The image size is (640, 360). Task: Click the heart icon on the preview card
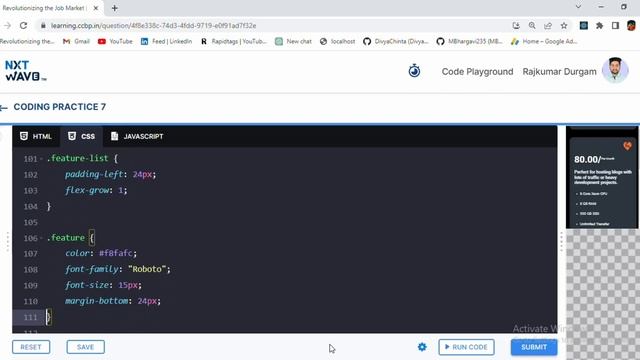[627, 145]
